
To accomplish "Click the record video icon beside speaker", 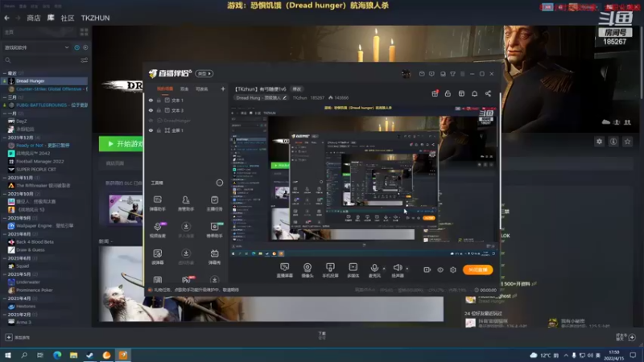I will [427, 269].
